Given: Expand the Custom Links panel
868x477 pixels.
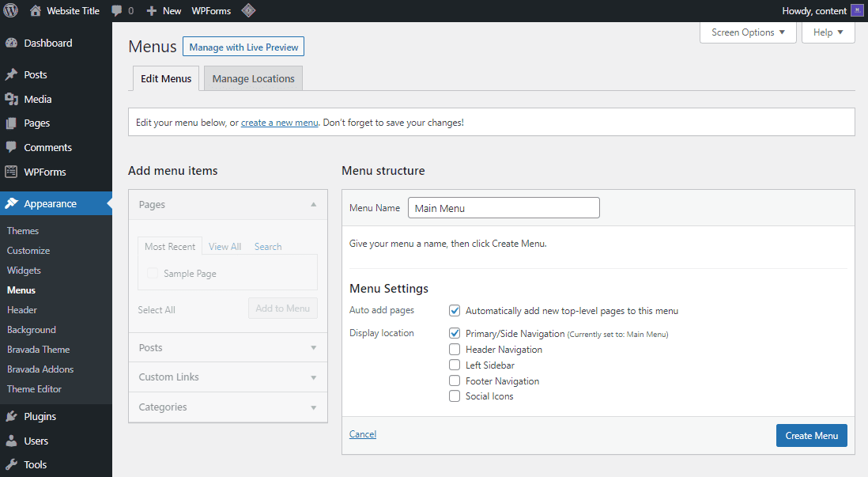Looking at the screenshot, I should pos(228,377).
